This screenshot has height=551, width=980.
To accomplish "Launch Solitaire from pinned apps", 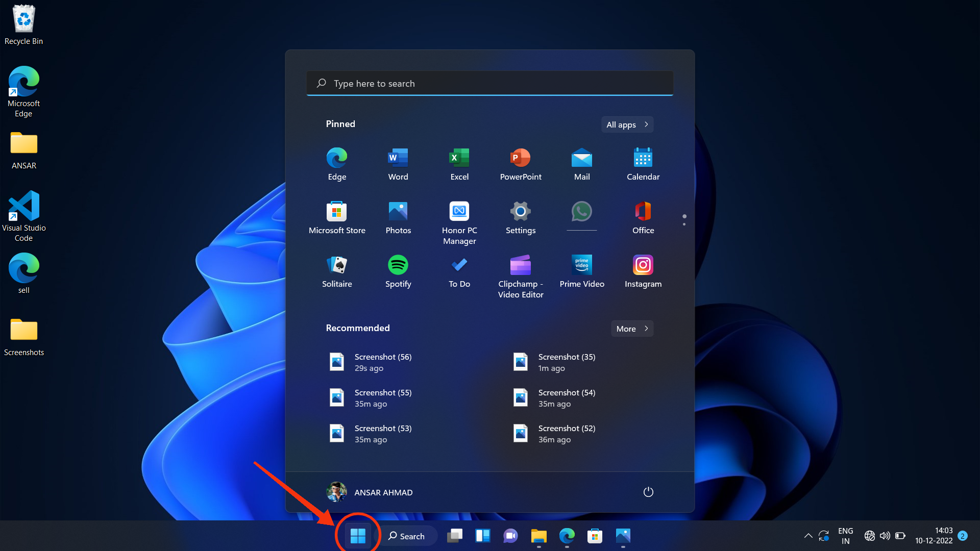I will pos(337,271).
